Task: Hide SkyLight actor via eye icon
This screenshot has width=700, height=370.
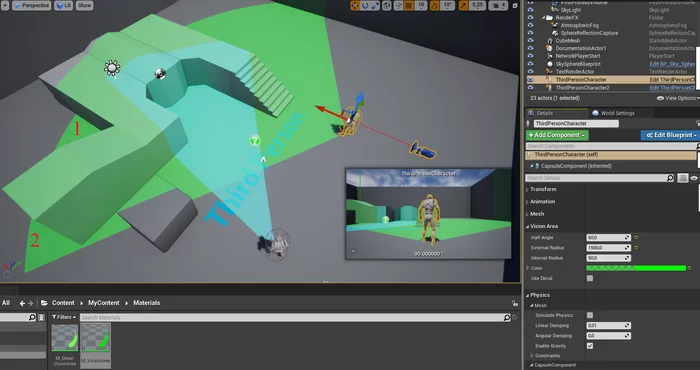Action: [530, 10]
